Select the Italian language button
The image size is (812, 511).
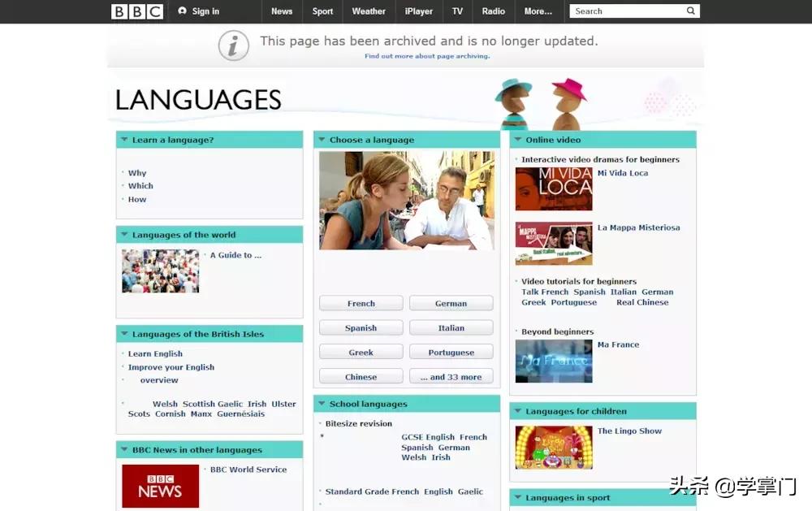pyautogui.click(x=451, y=327)
